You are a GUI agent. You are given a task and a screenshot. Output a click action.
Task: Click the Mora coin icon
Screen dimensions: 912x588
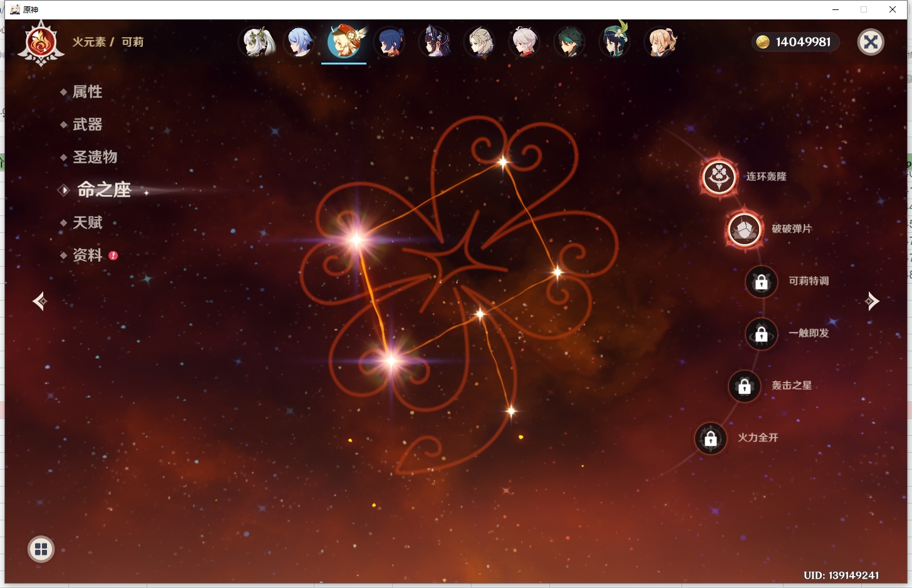(763, 42)
